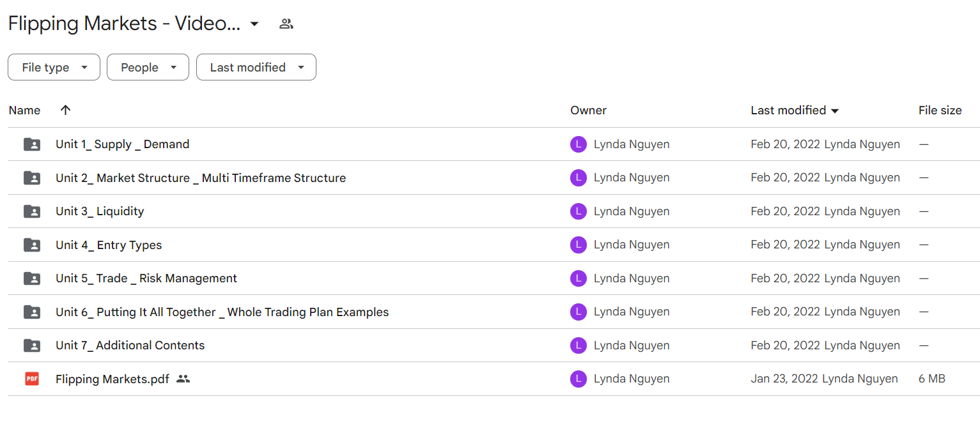Click the Jan 23, 2022 modified date

[784, 379]
